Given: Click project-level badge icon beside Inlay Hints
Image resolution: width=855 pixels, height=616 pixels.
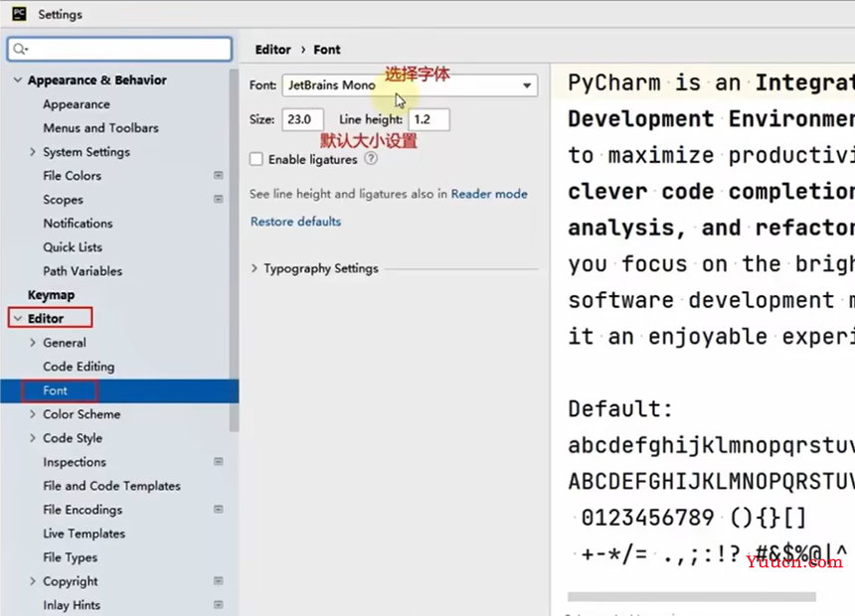Looking at the screenshot, I should [x=218, y=604].
